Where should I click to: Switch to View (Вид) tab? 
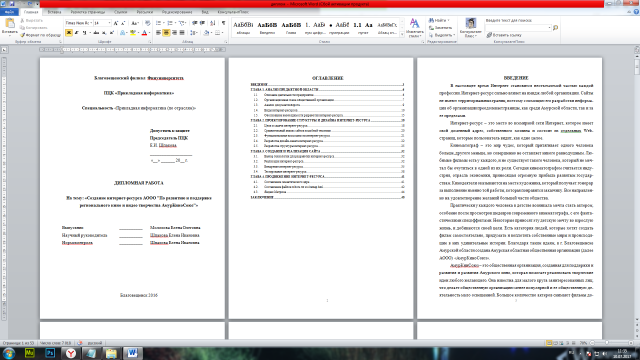tap(205, 12)
